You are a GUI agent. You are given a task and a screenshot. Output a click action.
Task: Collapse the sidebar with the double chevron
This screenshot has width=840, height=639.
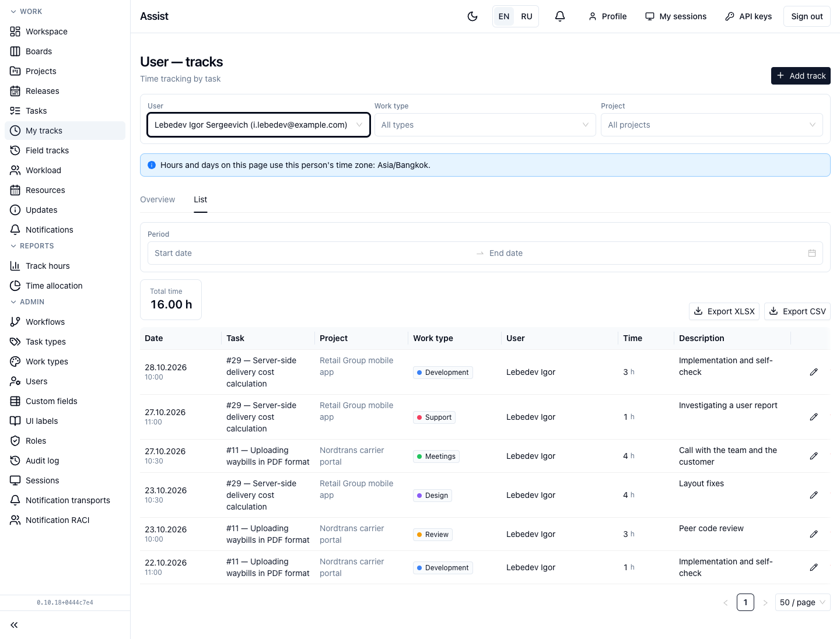point(14,625)
